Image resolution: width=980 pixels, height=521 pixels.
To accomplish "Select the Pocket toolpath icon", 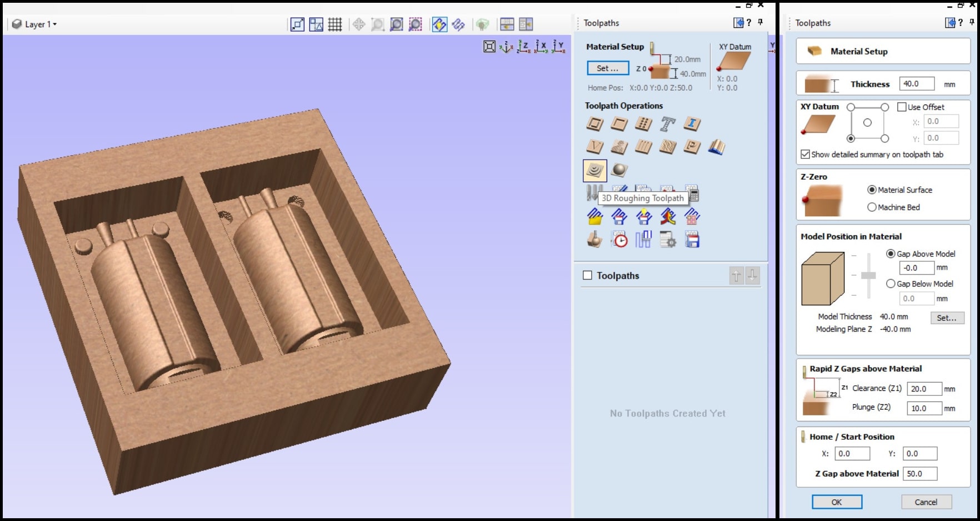I will click(619, 124).
